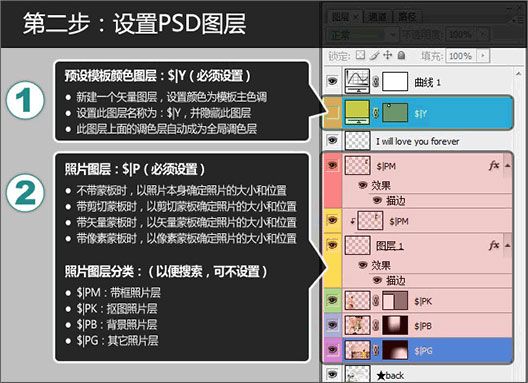Open the 正常 blend mode dropdown
The height and width of the screenshot is (383, 528).
tap(362, 35)
